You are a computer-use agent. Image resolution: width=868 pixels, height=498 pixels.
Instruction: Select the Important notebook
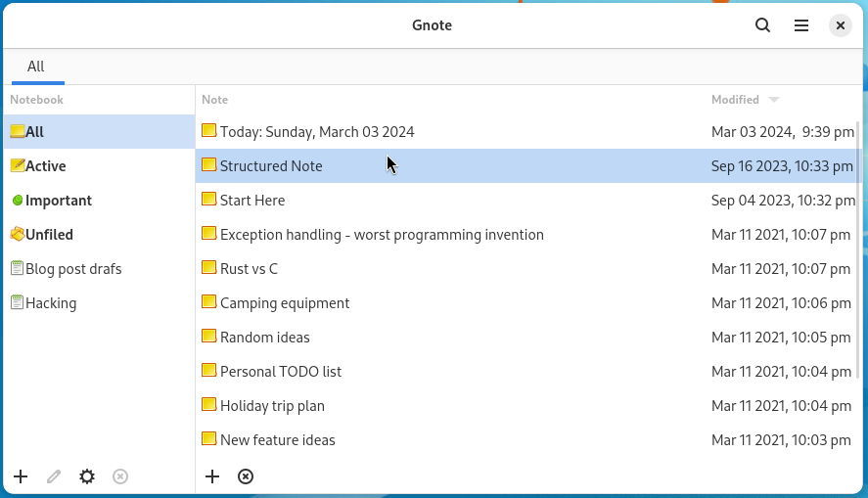(59, 201)
